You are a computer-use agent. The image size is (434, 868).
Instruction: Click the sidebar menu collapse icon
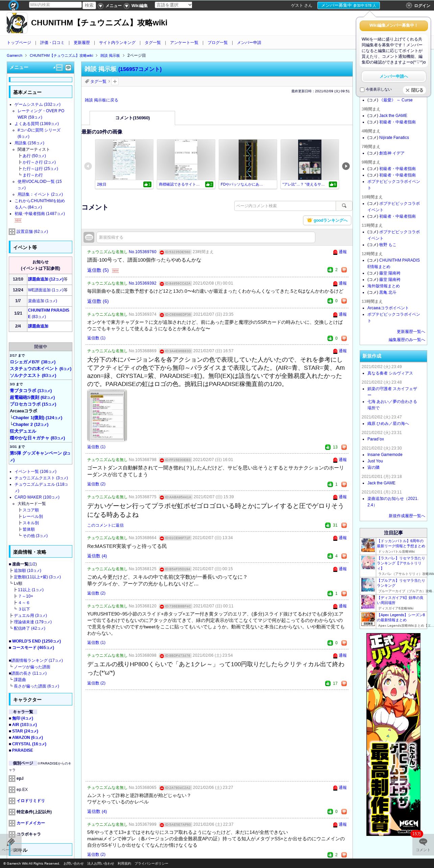click(59, 68)
